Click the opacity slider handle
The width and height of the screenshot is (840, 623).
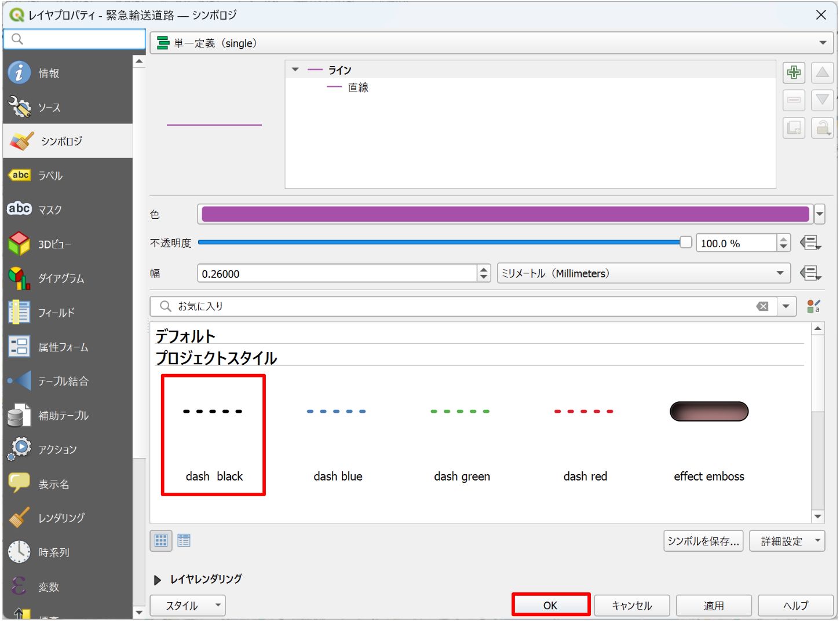pyautogui.click(x=686, y=243)
